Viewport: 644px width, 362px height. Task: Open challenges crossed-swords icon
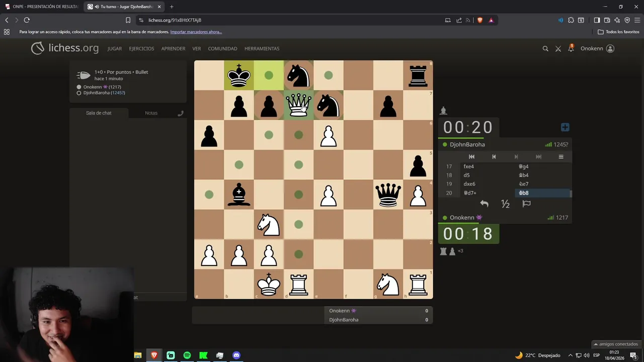558,49
